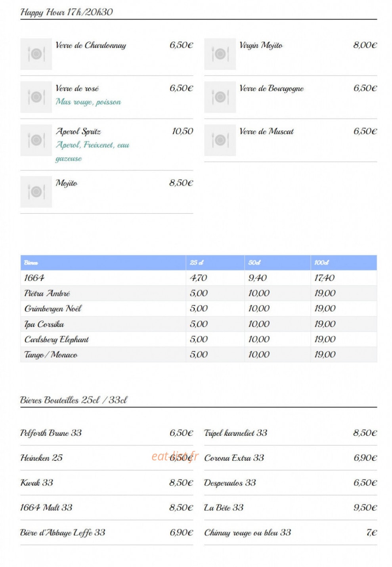Click the Virgin Mojito plate icon
The width and height of the screenshot is (392, 567).
click(220, 54)
